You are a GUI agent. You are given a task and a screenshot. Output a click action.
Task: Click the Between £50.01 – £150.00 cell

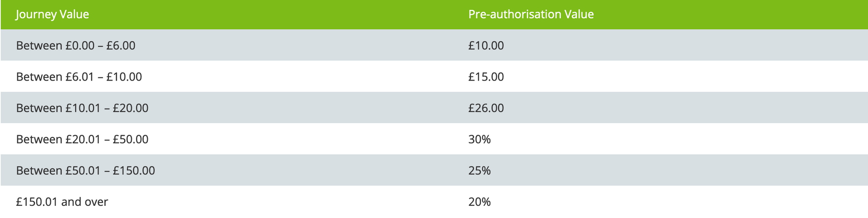click(x=85, y=170)
